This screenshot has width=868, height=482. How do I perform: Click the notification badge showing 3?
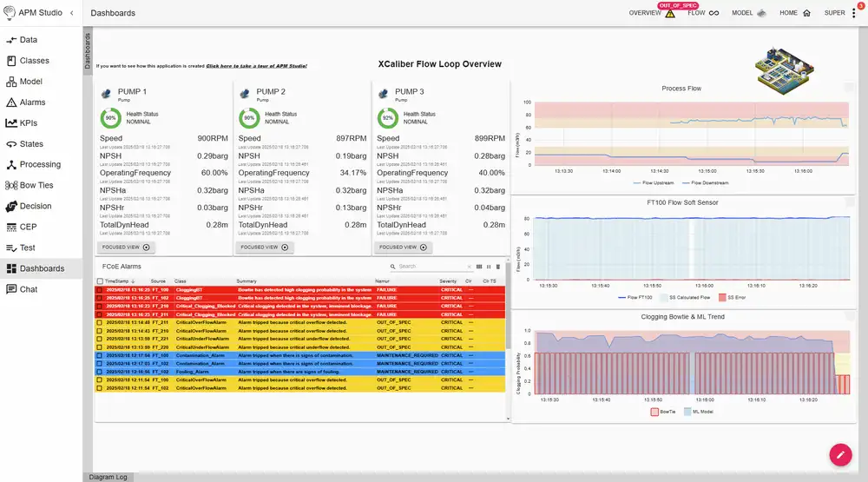click(861, 5)
